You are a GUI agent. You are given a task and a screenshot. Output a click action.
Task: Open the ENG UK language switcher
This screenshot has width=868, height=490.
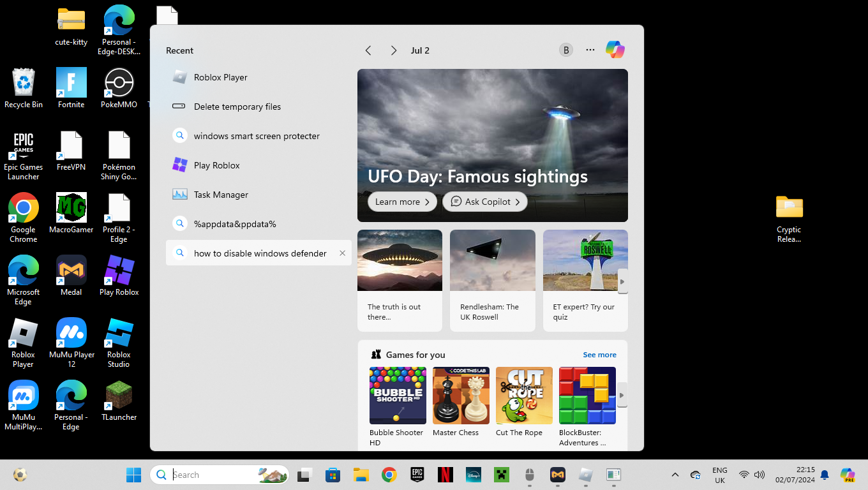[x=720, y=475]
